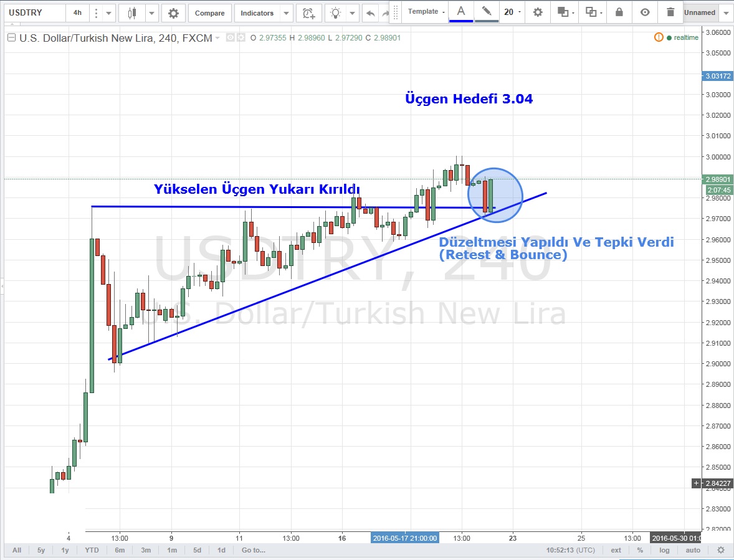The image size is (734, 560).
Task: Open the Template dropdown
Action: coord(426,12)
